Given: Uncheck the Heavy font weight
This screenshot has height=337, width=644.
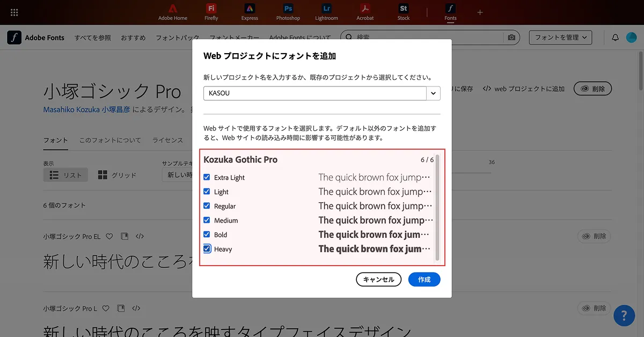Looking at the screenshot, I should tap(207, 249).
